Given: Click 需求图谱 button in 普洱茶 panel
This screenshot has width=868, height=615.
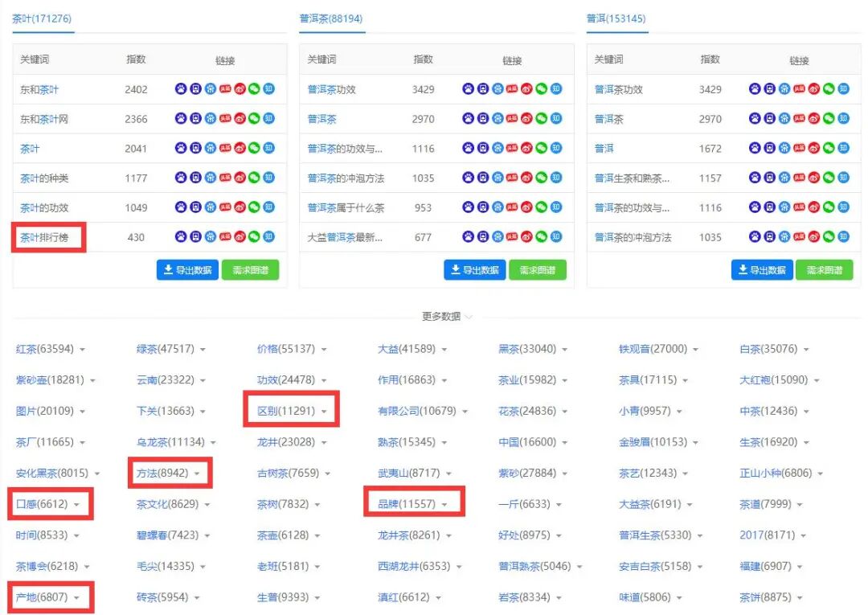Looking at the screenshot, I should (x=538, y=270).
